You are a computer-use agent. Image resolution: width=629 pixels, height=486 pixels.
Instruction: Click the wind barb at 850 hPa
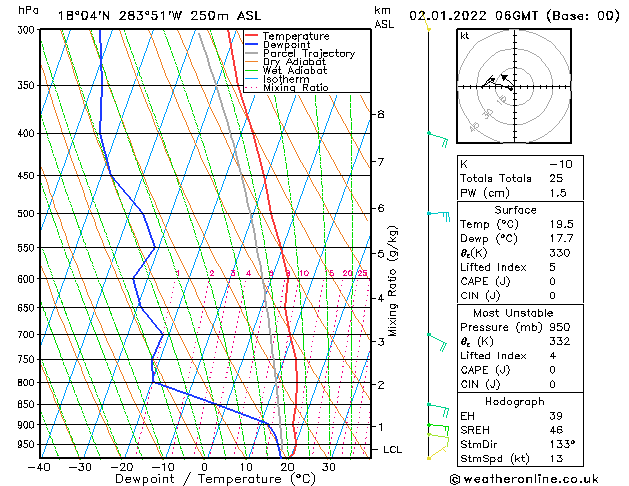[x=438, y=410]
